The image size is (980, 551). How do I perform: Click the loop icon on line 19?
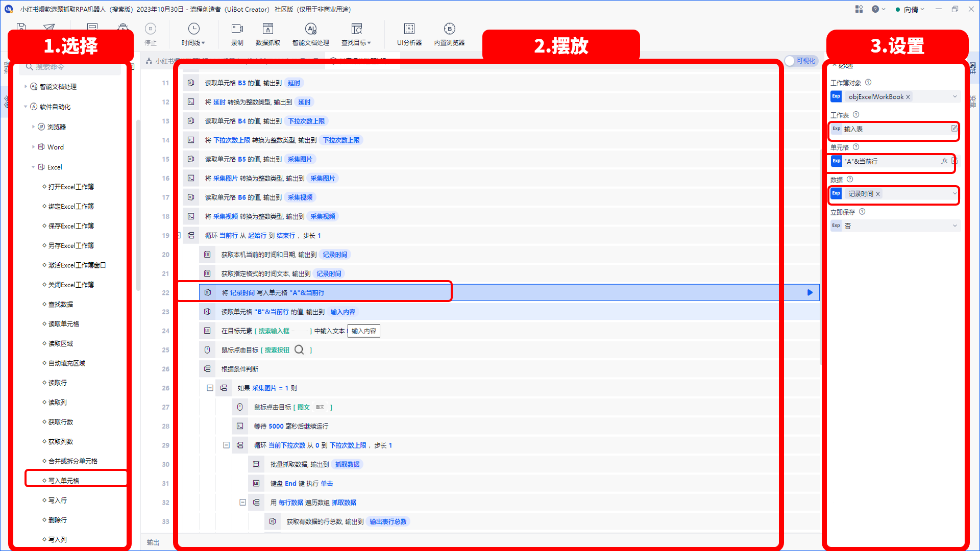(191, 236)
